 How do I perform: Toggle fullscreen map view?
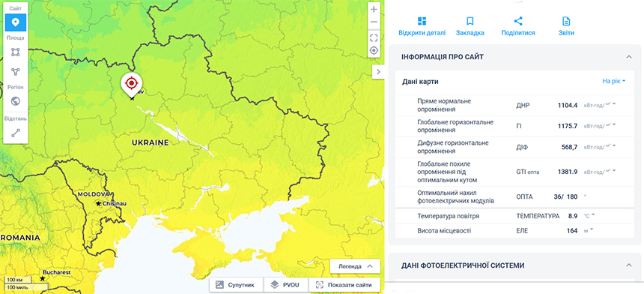(x=374, y=38)
